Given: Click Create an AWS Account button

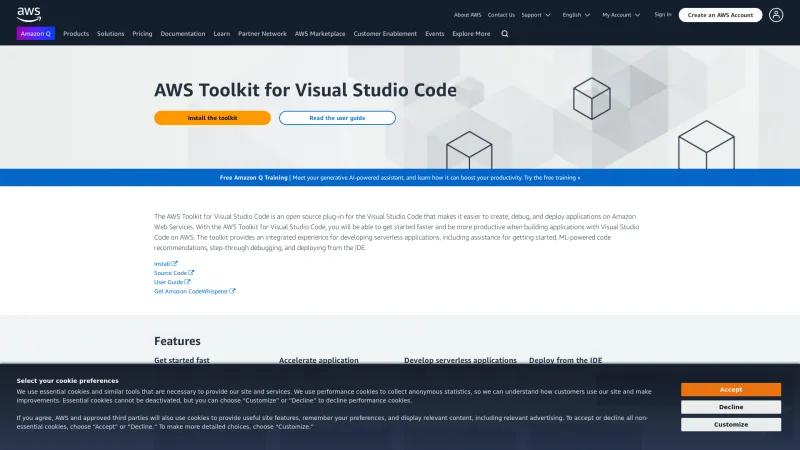Looking at the screenshot, I should (720, 15).
